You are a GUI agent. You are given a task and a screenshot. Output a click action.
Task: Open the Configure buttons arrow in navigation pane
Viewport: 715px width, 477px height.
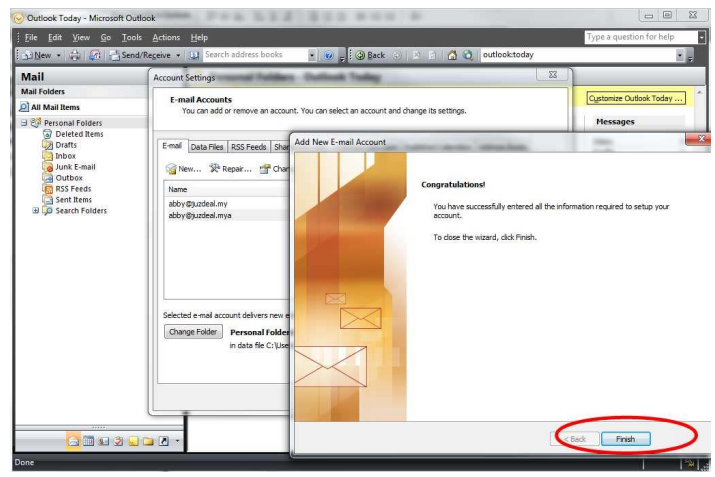tap(177, 441)
